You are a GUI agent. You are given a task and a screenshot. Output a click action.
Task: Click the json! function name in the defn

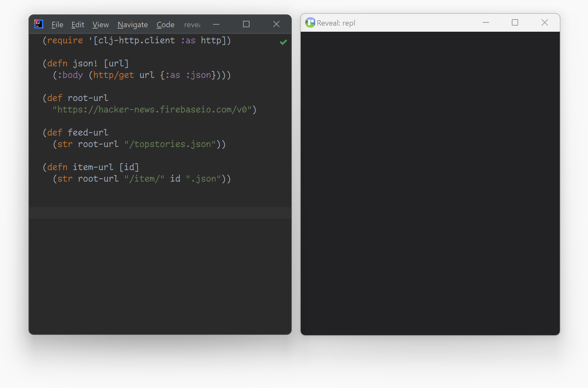(x=85, y=64)
